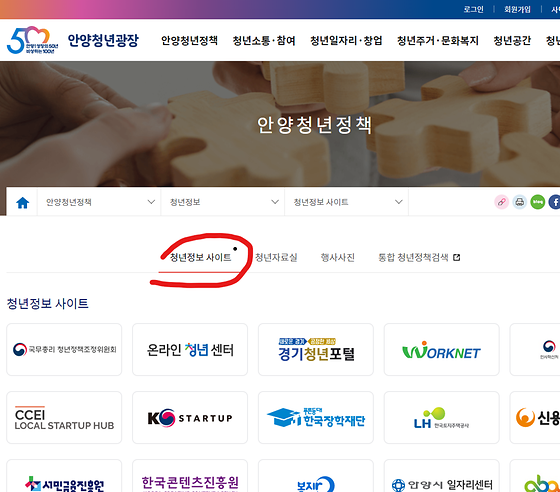Open the 안양시 일자리센터 site card
Viewport: 560px width, 492px height.
(441, 476)
